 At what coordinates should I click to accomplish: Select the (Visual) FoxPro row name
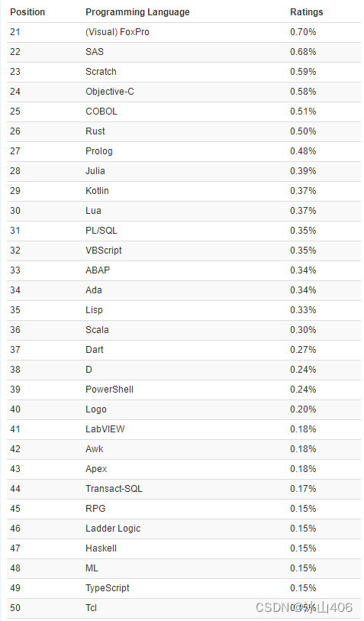118,32
